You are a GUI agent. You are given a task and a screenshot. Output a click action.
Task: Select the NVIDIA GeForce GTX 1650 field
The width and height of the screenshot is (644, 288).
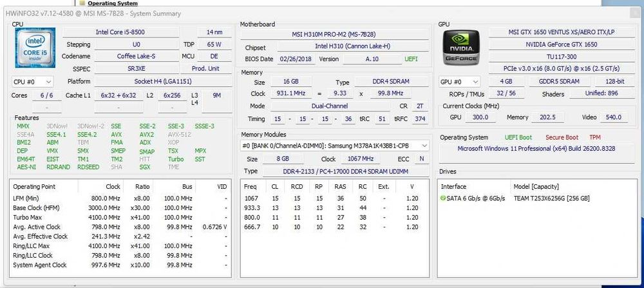click(561, 44)
